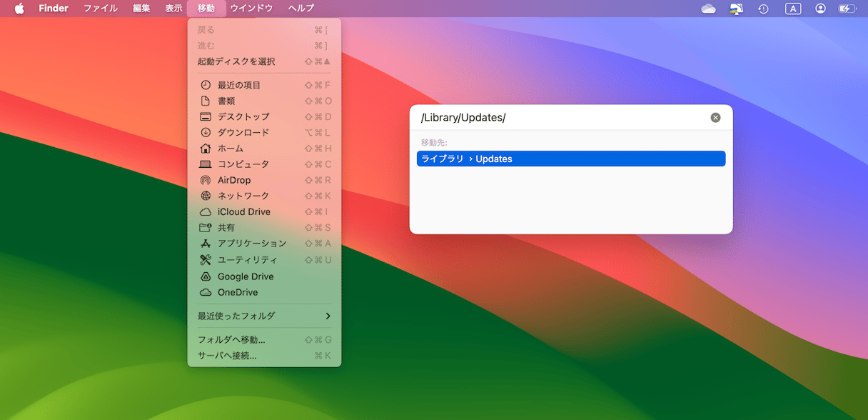
Task: Open ダウンロード from the Go menu
Action: coord(243,132)
